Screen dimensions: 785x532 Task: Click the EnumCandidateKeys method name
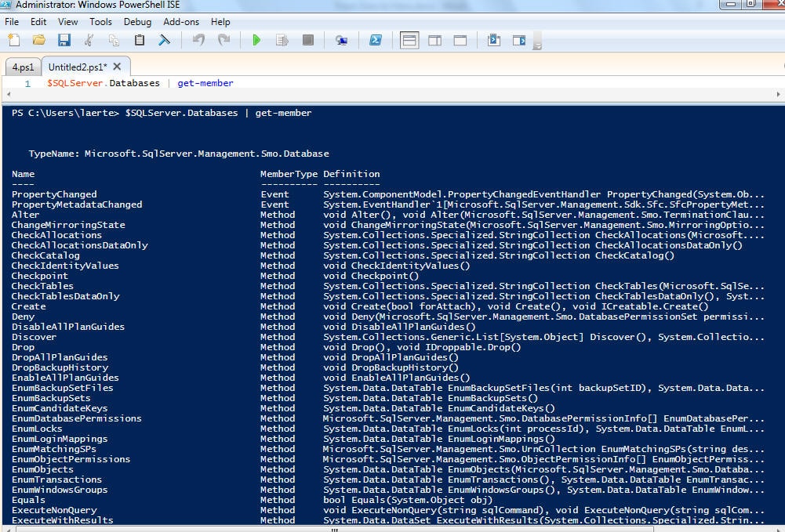pyautogui.click(x=60, y=408)
